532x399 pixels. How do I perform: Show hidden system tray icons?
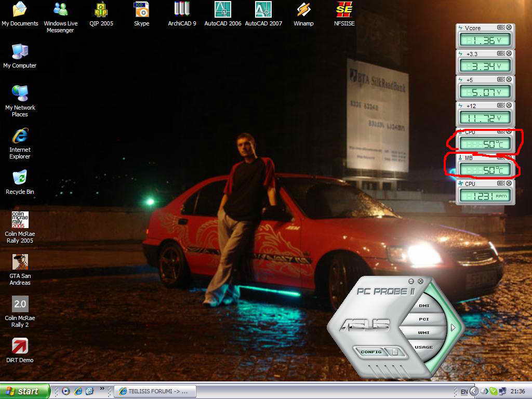point(474,391)
